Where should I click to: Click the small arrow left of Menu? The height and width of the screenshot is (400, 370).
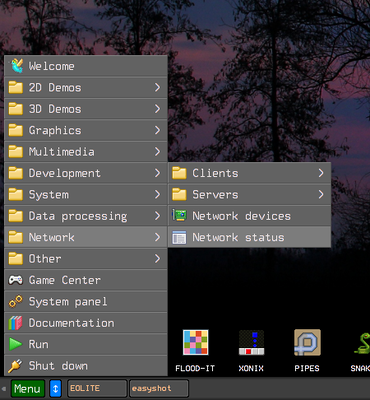coord(4,389)
